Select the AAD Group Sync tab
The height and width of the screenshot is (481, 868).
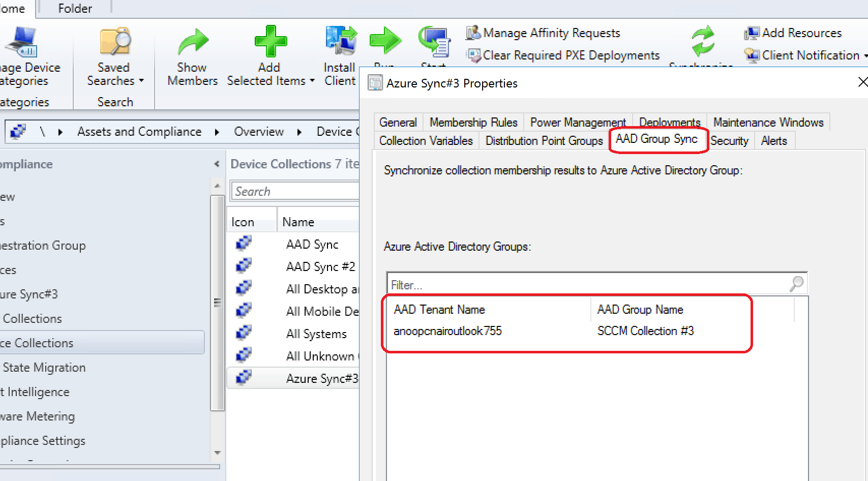click(x=656, y=139)
